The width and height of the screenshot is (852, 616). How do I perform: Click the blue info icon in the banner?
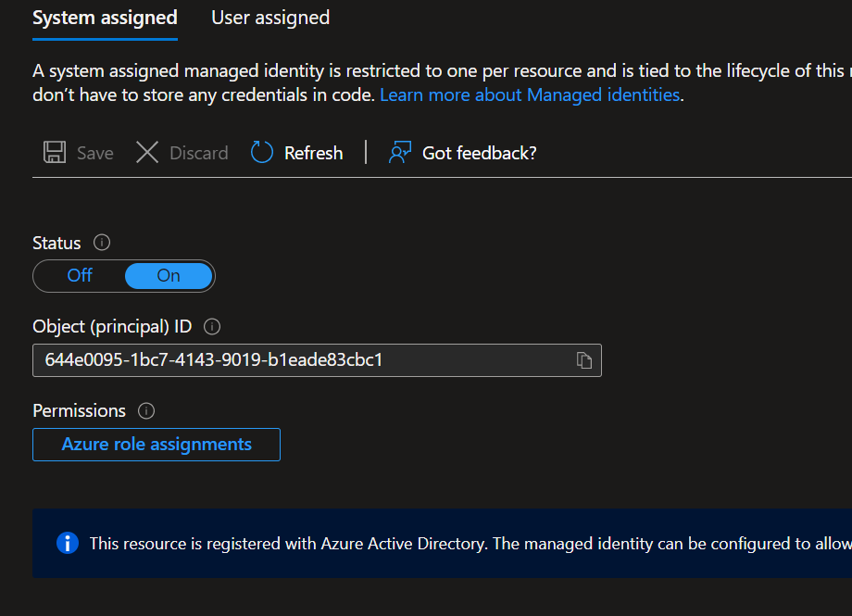coord(68,543)
